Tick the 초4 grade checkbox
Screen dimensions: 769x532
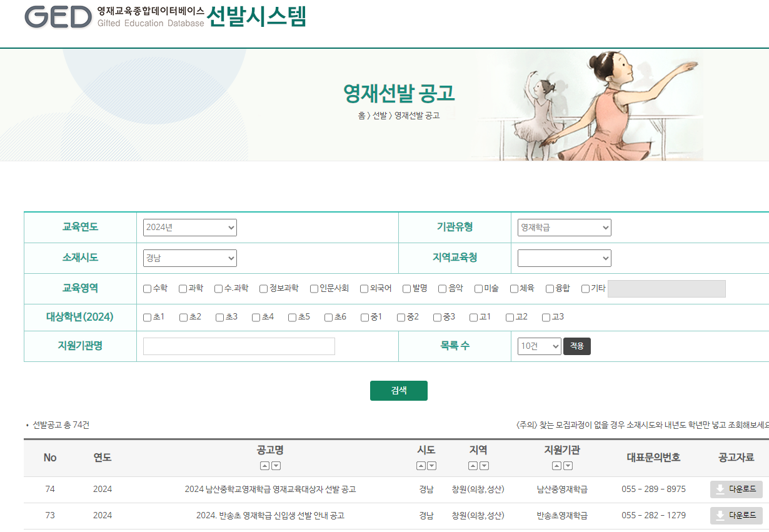pyautogui.click(x=256, y=318)
